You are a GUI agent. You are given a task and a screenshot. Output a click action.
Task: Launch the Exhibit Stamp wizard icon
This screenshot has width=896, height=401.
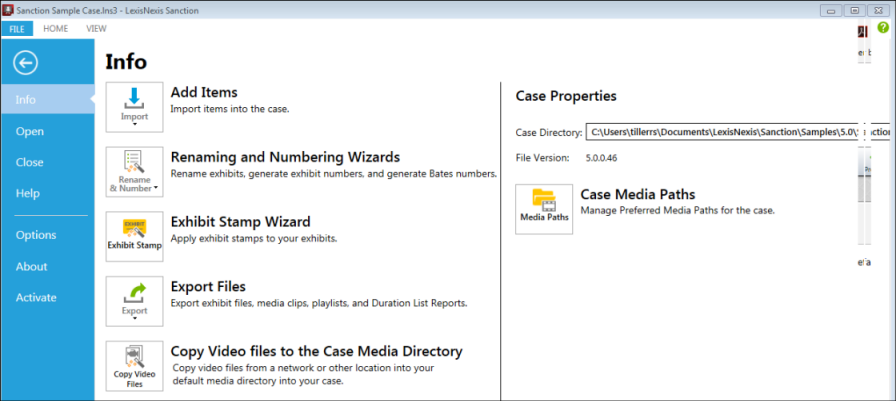134,236
